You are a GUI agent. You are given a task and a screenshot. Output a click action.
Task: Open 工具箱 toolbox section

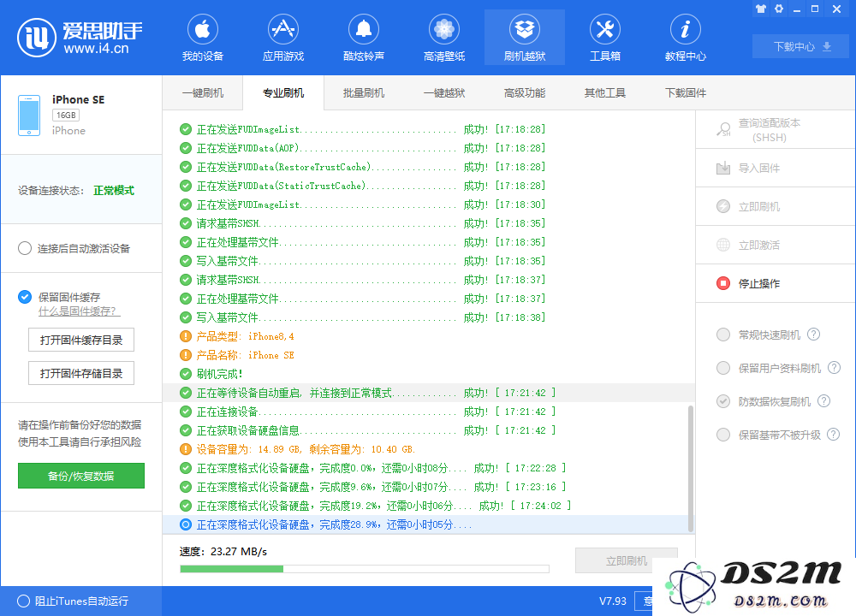(605, 38)
